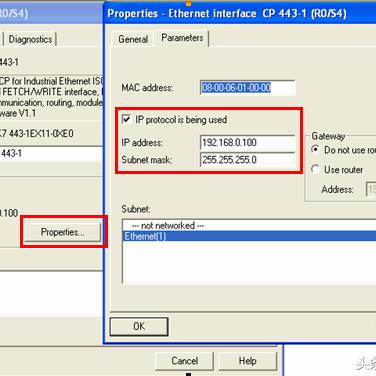Switch to the General tab
The width and height of the screenshot is (376, 376).
tap(133, 39)
